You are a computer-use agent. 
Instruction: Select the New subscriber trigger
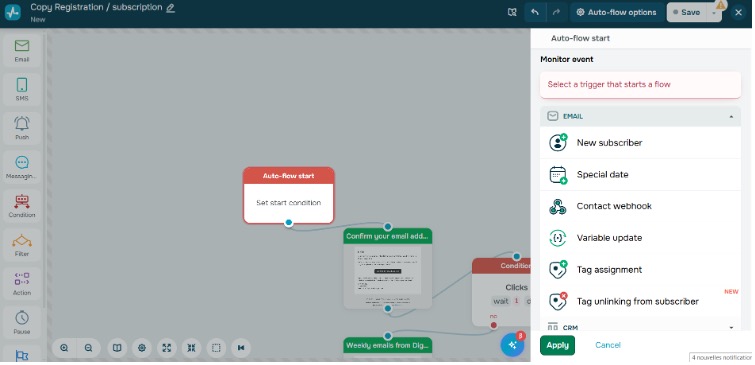click(x=640, y=143)
